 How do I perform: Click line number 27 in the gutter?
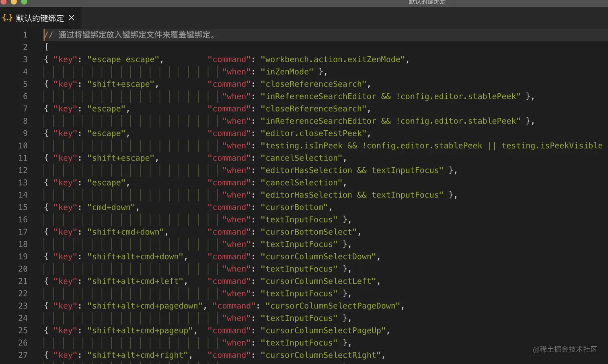click(x=23, y=355)
